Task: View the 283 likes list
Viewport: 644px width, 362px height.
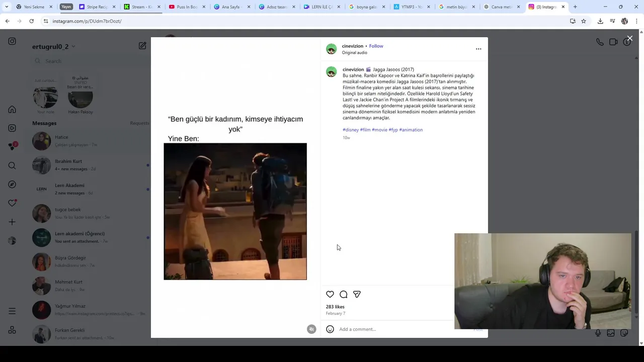Action: pos(335,307)
